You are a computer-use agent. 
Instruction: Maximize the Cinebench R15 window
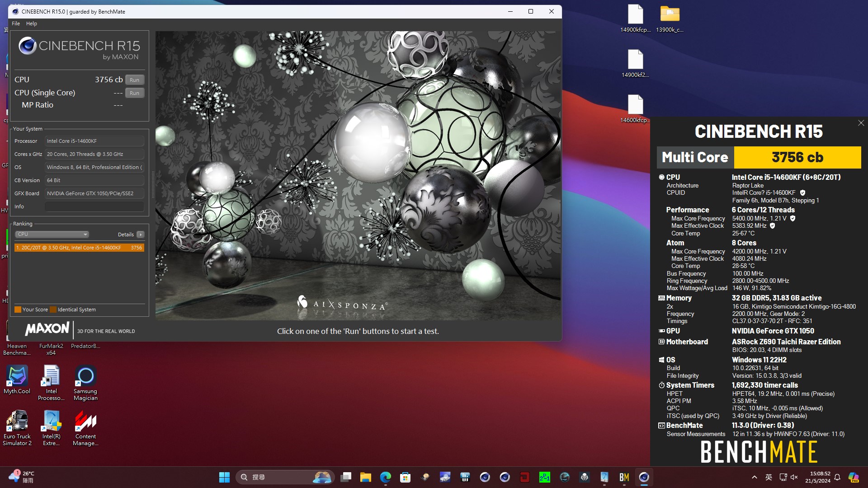[x=531, y=12]
